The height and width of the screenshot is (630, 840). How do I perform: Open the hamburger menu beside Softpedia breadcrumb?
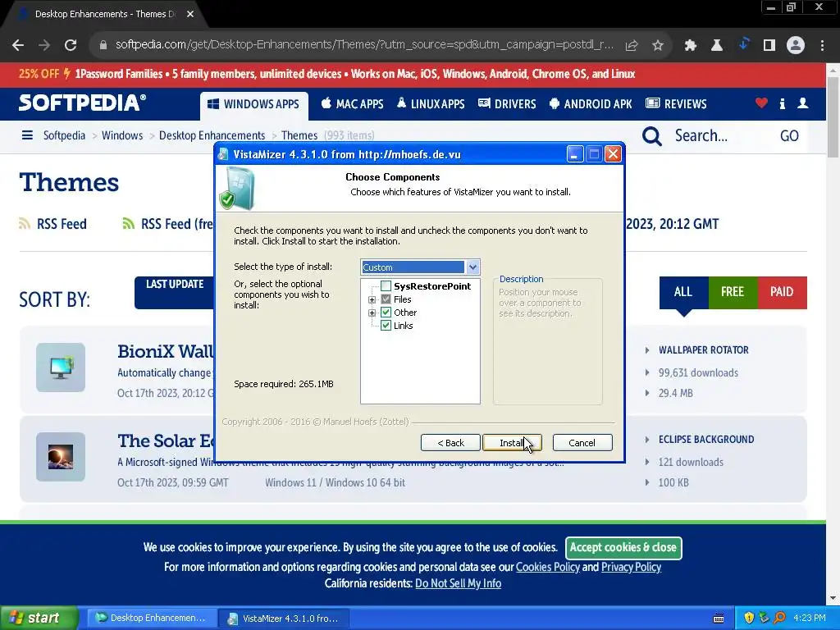pos(27,135)
